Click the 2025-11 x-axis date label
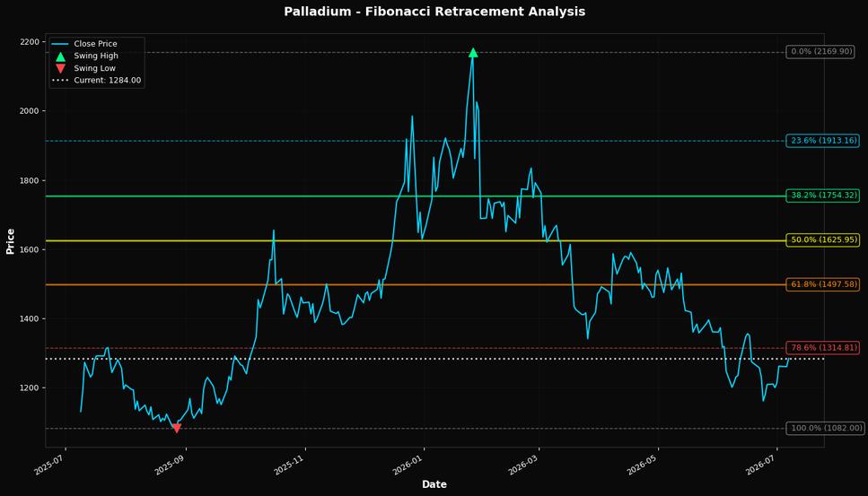 pos(290,464)
